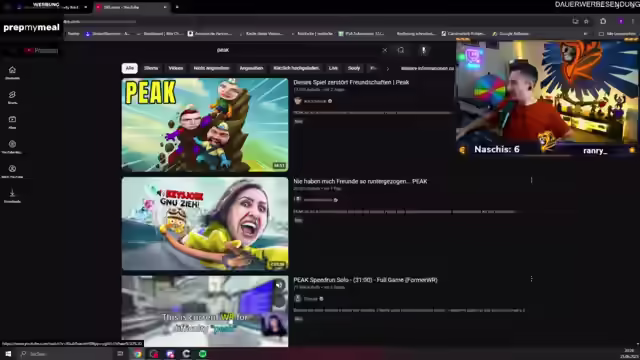Open the purple browser profile icon
Screen dimensions: 640x360
click(621, 21)
